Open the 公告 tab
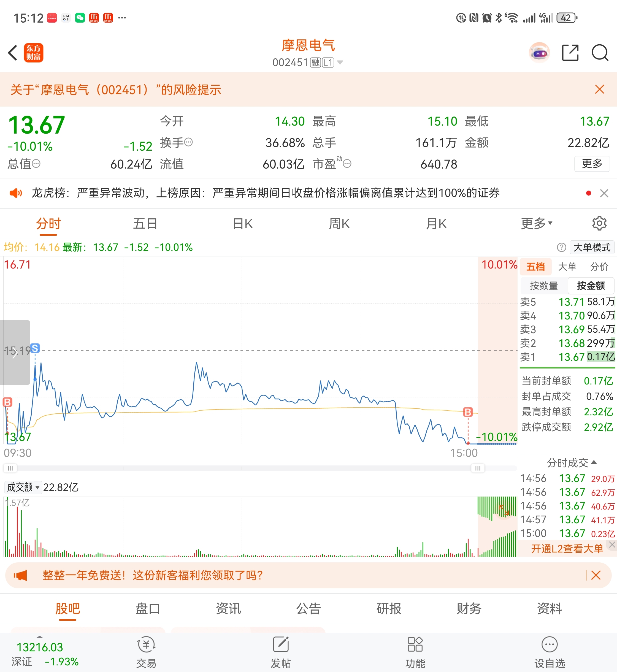Viewport: 617px width, 672px height. tap(308, 609)
